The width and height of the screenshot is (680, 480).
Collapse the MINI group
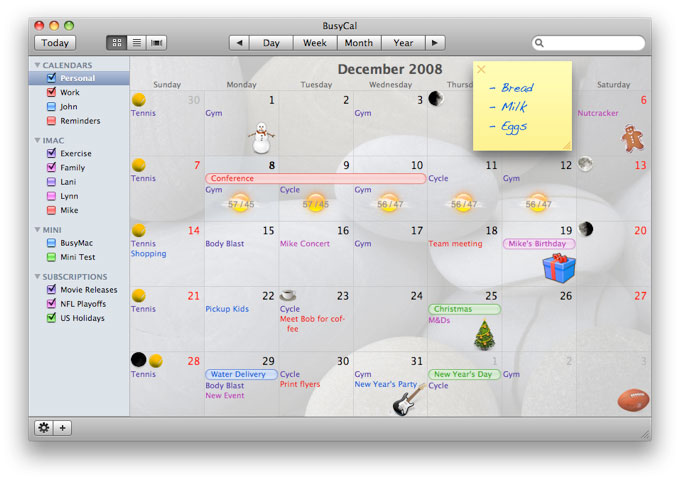coord(37,229)
